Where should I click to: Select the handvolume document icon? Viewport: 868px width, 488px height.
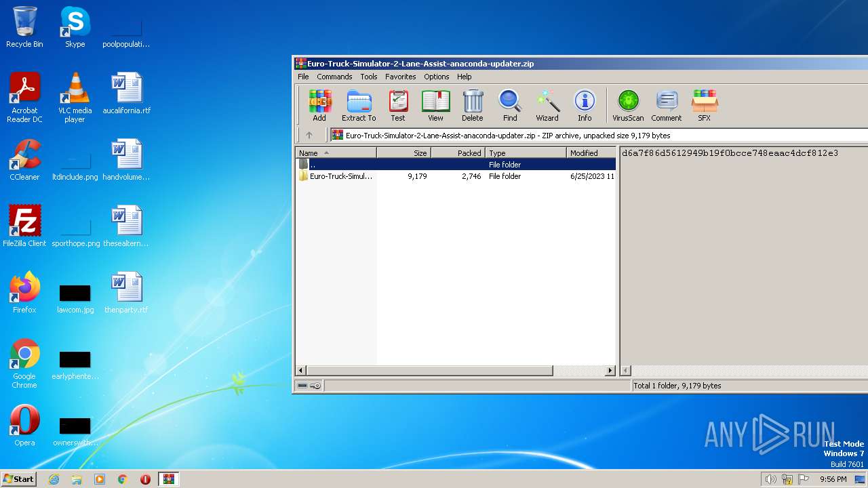pyautogui.click(x=126, y=160)
